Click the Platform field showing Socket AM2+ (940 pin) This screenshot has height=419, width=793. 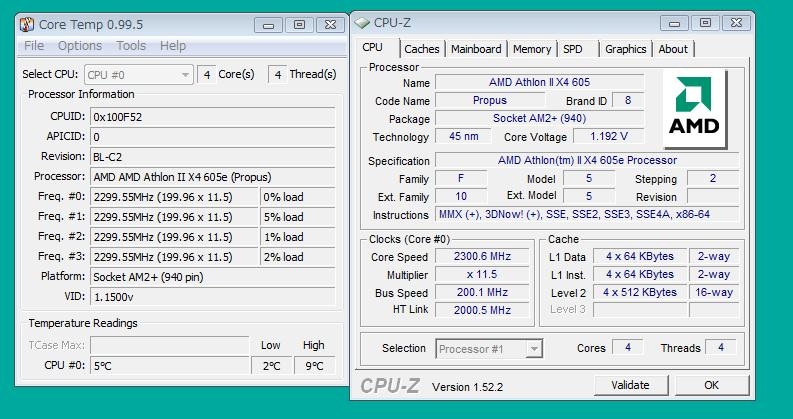pos(212,277)
